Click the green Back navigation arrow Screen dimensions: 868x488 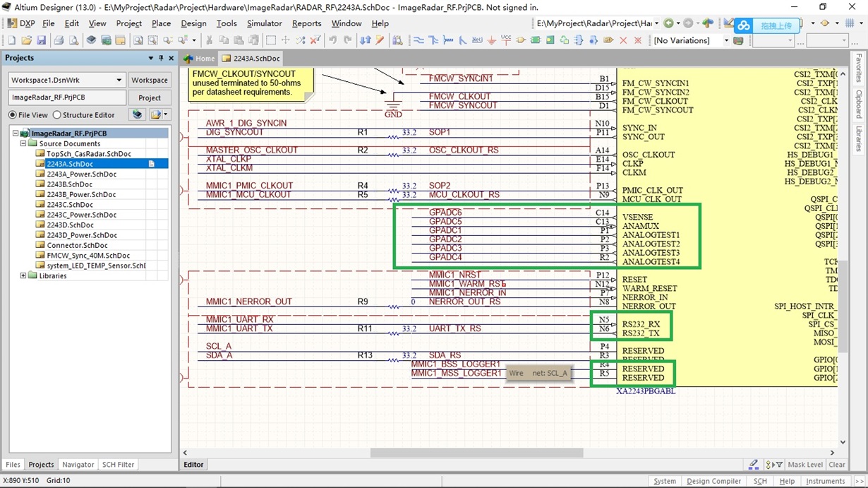click(x=668, y=23)
